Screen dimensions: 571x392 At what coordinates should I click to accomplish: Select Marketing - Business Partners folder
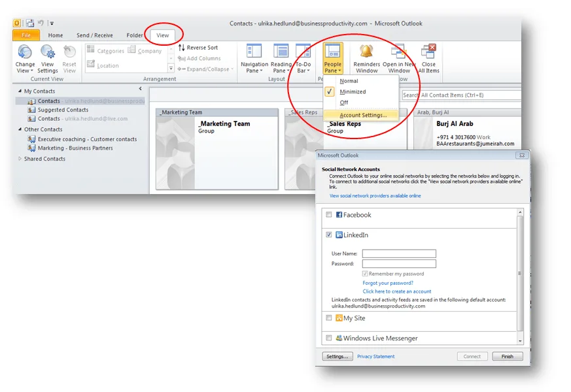pyautogui.click(x=75, y=148)
